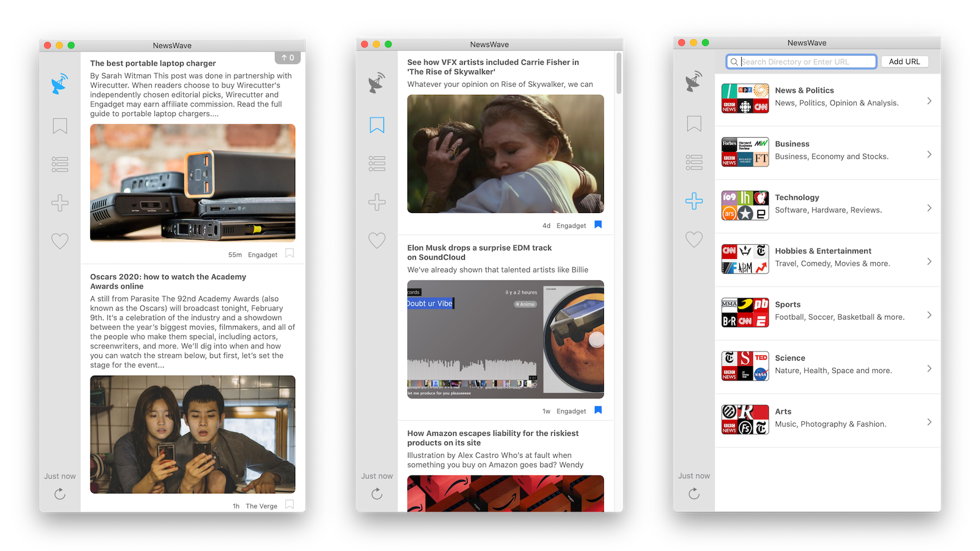
Task: Click add plus icon in middle window sidebar
Action: click(x=377, y=202)
